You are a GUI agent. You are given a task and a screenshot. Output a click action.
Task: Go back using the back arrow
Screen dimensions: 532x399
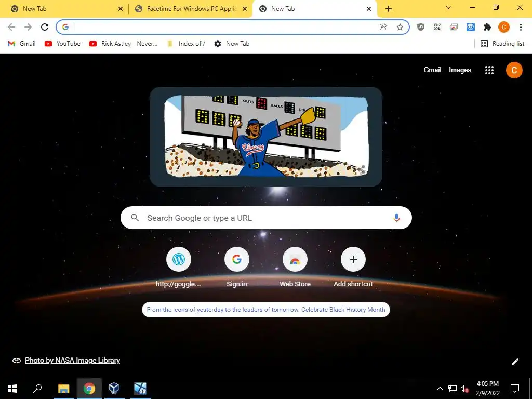pyautogui.click(x=11, y=27)
